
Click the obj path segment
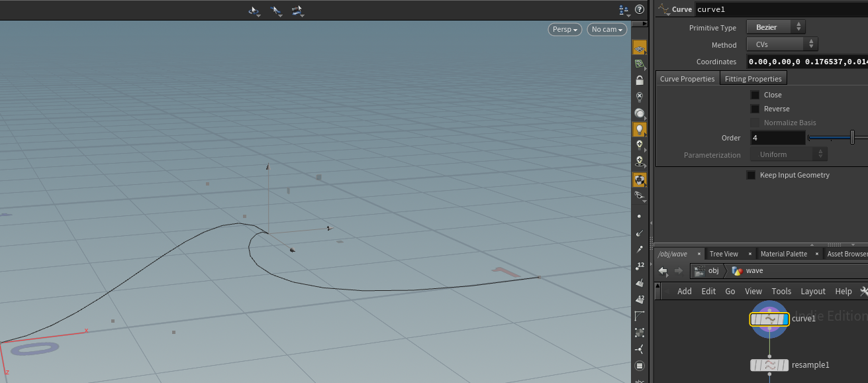pyautogui.click(x=706, y=270)
